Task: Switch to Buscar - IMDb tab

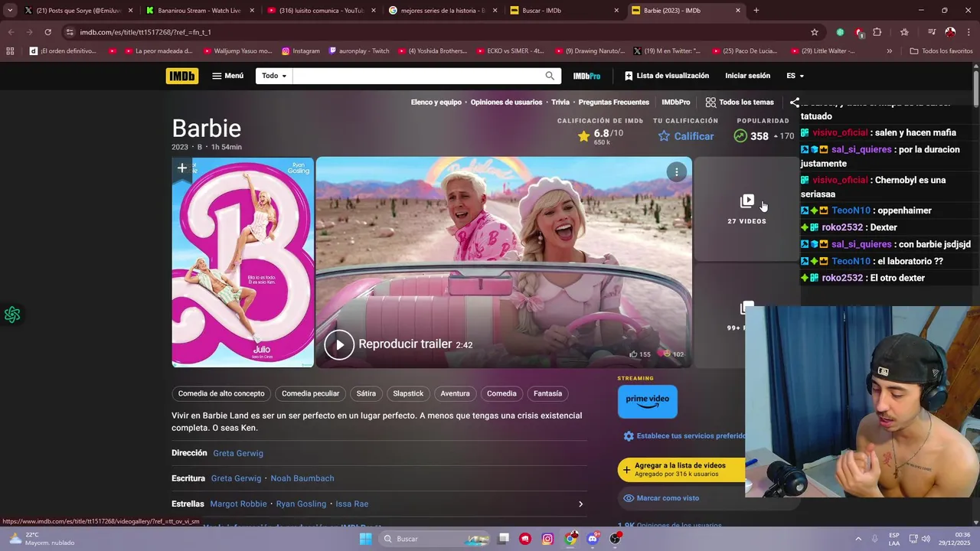Action: point(563,11)
